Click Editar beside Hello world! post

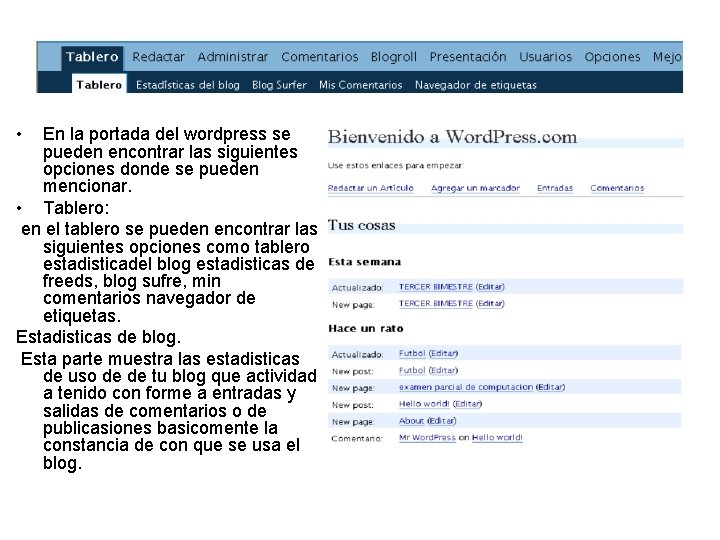tap(467, 404)
